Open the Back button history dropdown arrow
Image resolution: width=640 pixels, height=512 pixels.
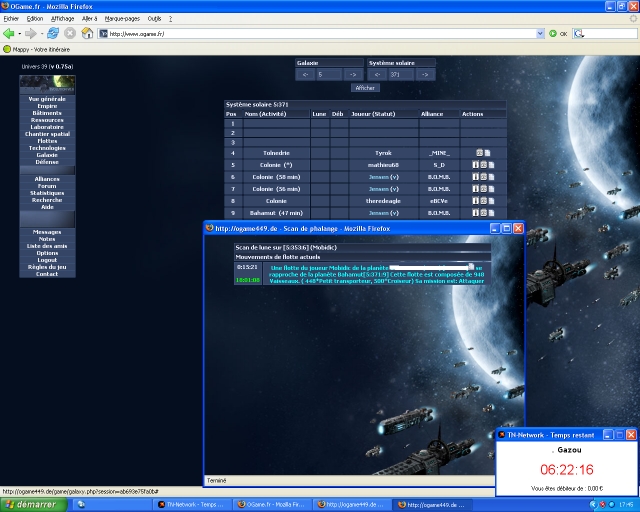[19, 33]
